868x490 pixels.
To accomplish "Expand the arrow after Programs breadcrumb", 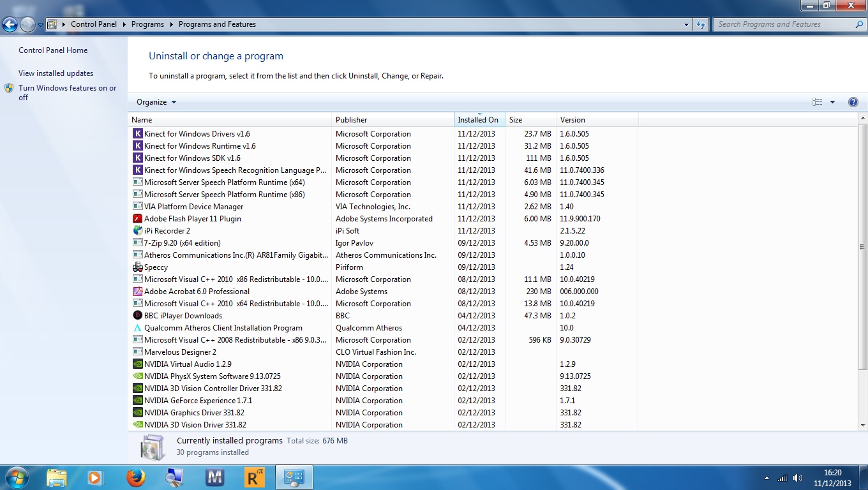I will 171,24.
